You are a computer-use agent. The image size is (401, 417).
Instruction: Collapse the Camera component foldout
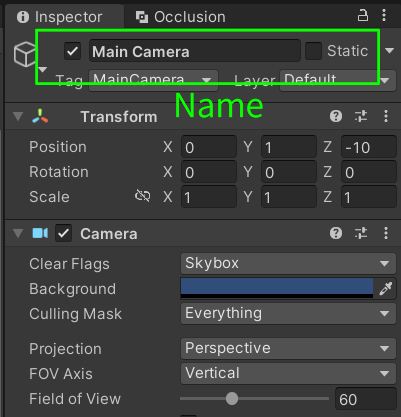[x=18, y=233]
